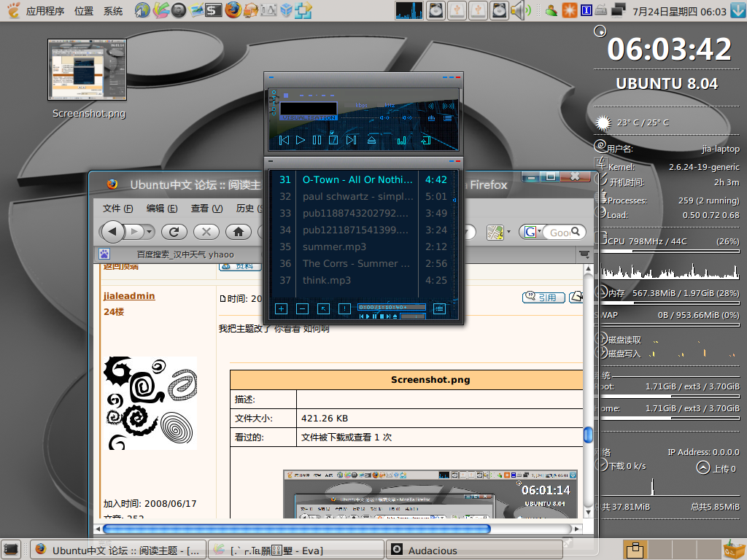747x560 pixels.
Task: Add files using playlist plus button
Action: click(x=281, y=308)
